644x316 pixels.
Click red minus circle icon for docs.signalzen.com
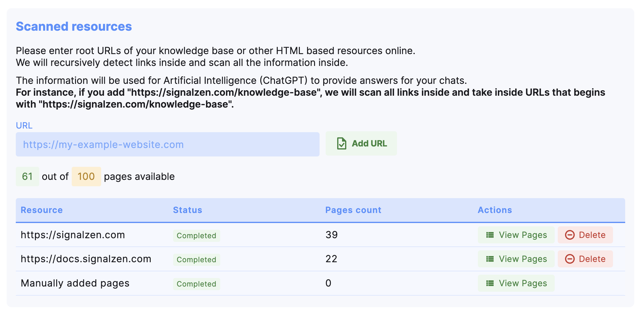click(x=570, y=259)
